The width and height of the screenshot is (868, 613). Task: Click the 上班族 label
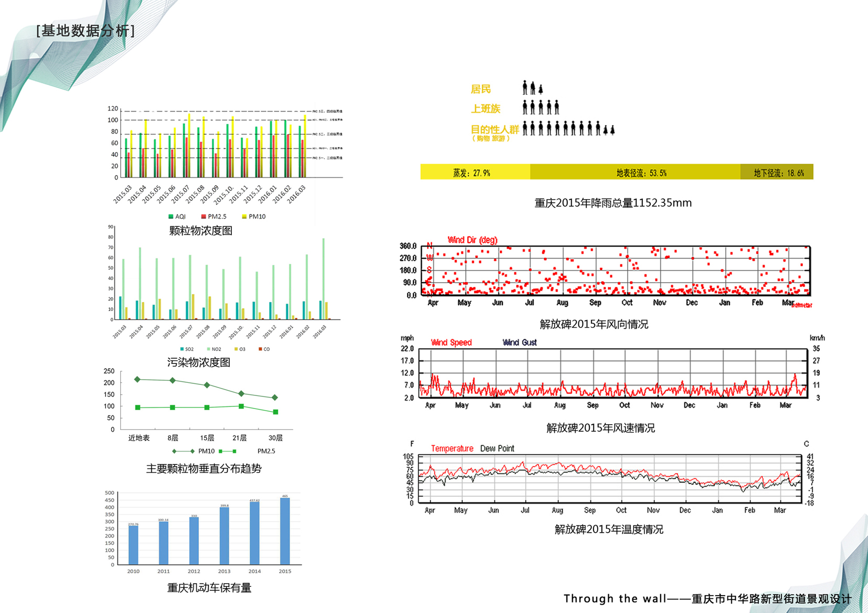[485, 109]
